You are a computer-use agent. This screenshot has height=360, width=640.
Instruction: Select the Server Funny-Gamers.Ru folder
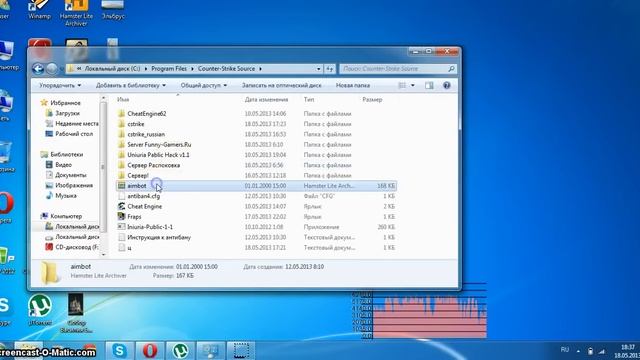(x=159, y=144)
